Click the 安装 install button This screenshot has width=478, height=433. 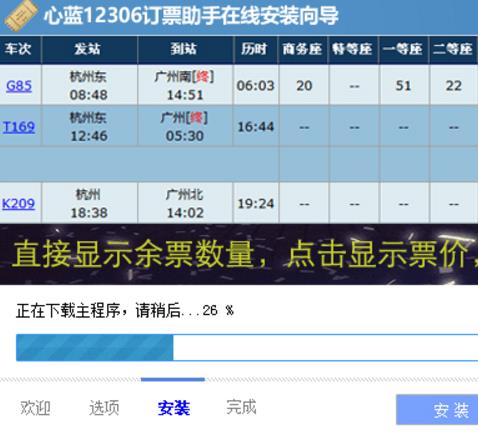tap(437, 410)
